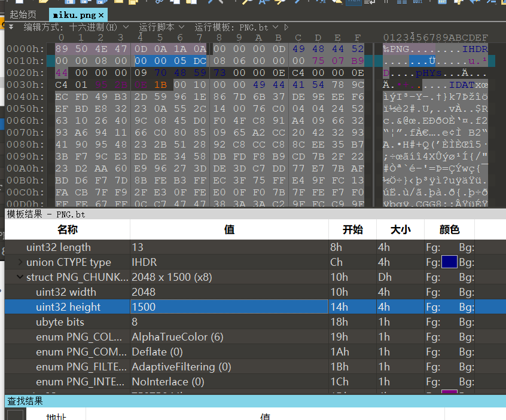Edit the height value field 1500
Screen dimensions: 506x420
(228, 307)
